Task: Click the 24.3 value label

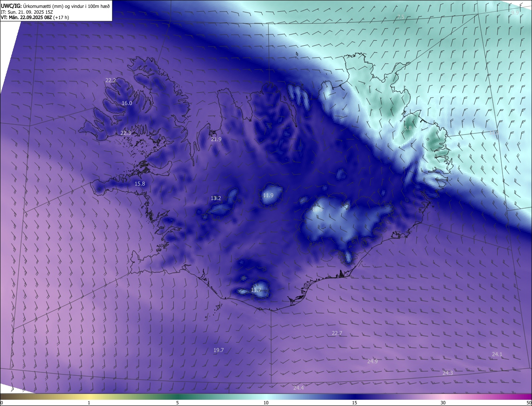Action: 448,373
